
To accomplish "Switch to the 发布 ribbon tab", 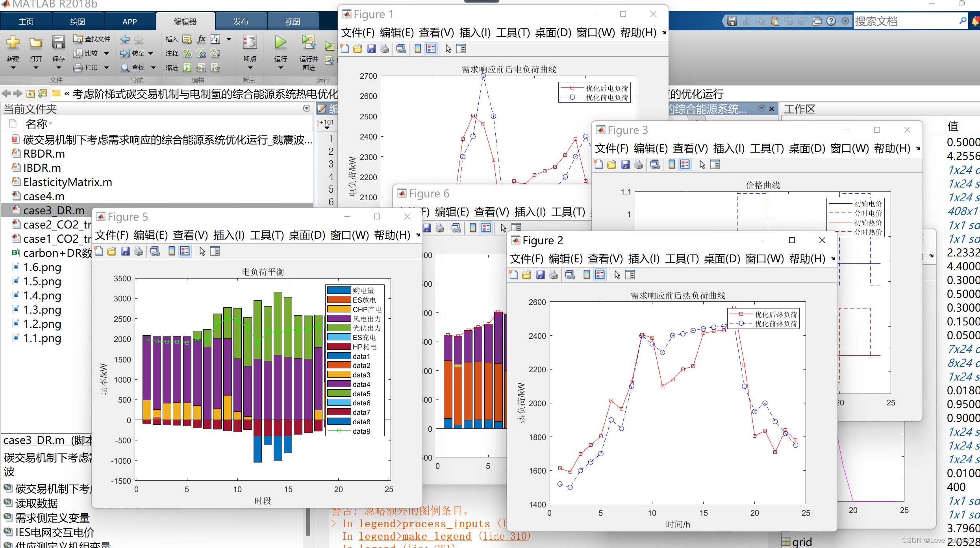I will click(x=241, y=21).
